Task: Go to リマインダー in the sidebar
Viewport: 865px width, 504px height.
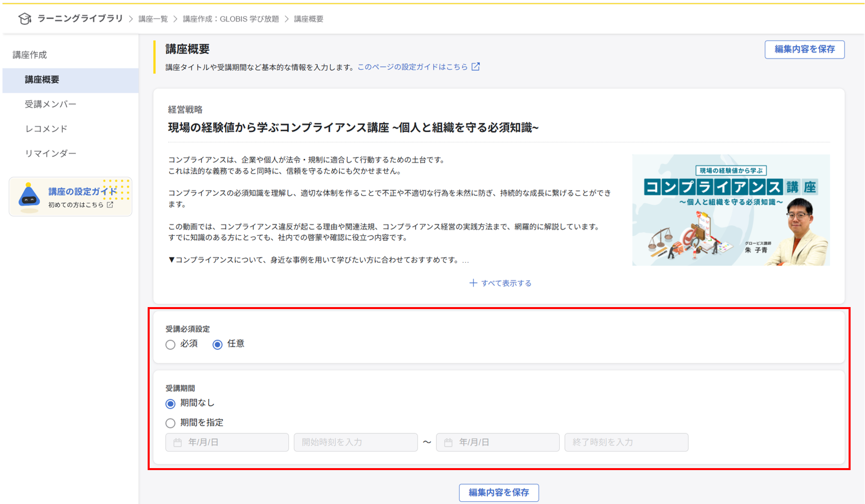Action: coord(50,154)
